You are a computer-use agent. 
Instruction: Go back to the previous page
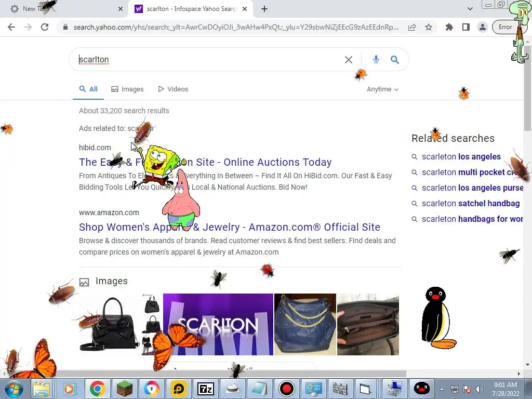click(x=11, y=27)
